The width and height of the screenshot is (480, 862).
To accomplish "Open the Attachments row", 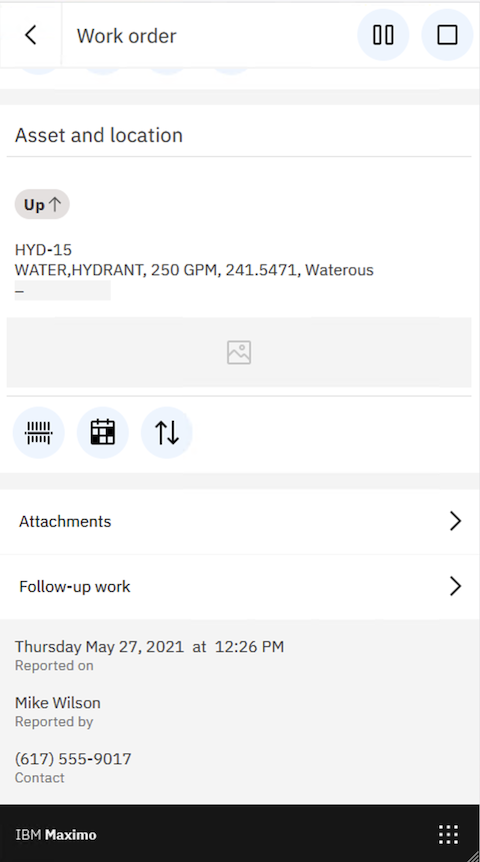I will tap(240, 521).
